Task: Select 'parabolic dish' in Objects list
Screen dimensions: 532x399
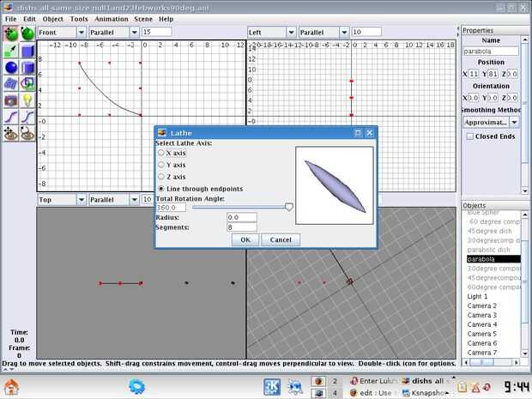Action: (x=488, y=250)
